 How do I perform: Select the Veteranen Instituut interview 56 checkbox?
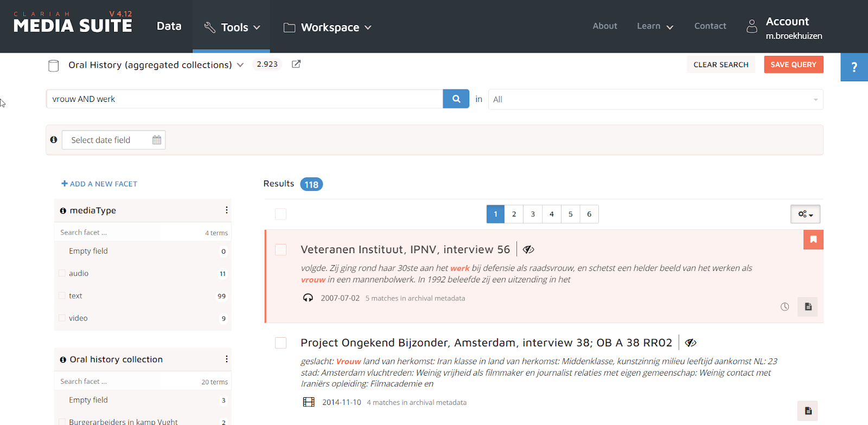point(280,250)
